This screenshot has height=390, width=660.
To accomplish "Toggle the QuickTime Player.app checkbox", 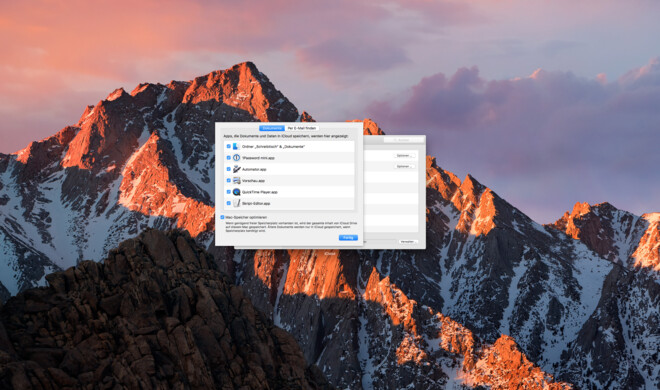I will point(229,192).
